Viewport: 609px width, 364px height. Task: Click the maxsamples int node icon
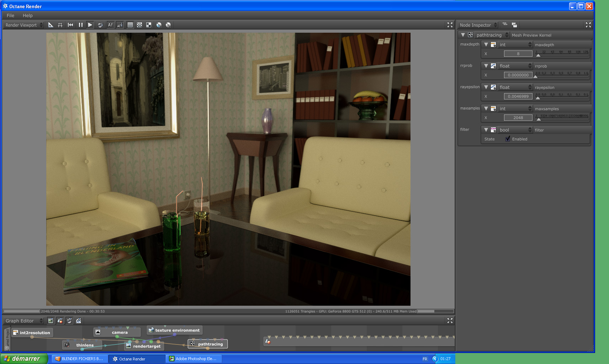click(x=493, y=108)
